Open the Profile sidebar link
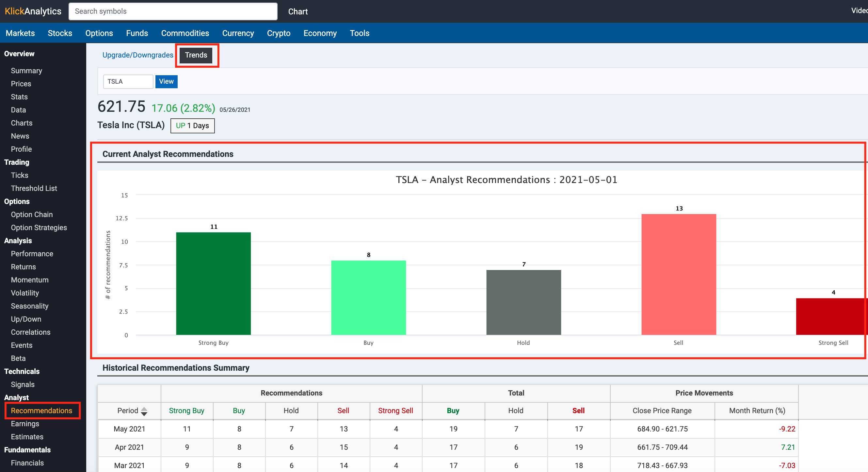The height and width of the screenshot is (472, 868). tap(21, 149)
